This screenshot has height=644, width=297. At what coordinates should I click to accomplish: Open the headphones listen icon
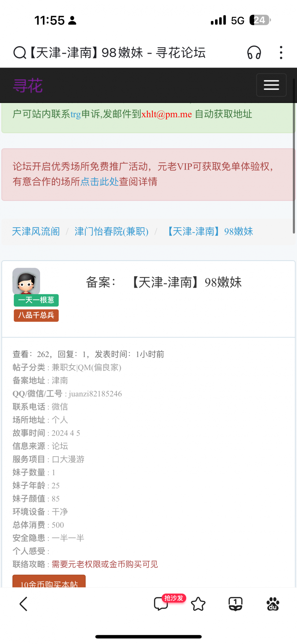254,53
